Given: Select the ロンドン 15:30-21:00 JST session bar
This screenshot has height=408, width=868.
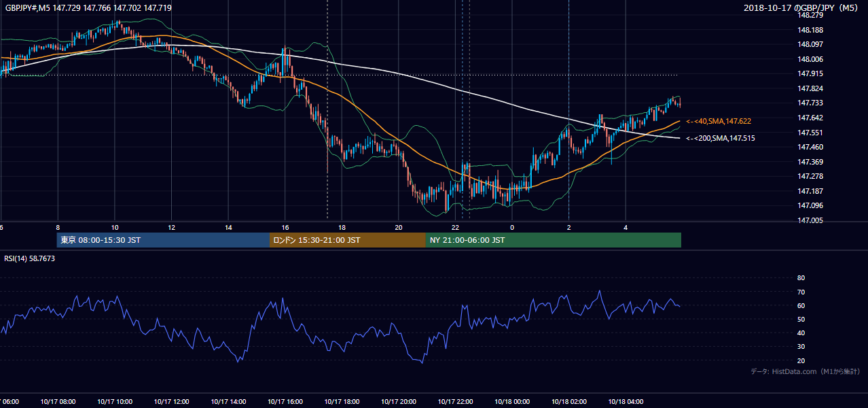Looking at the screenshot, I should [348, 240].
